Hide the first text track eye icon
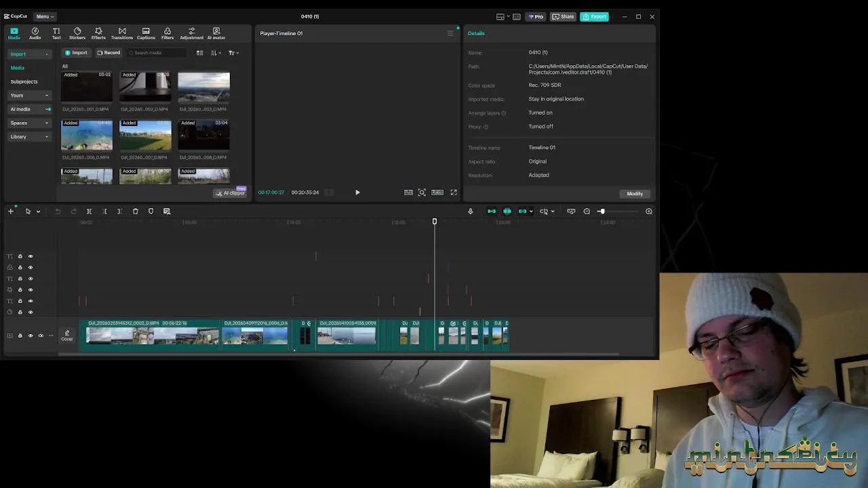Image resolution: width=868 pixels, height=488 pixels. pyautogui.click(x=31, y=256)
